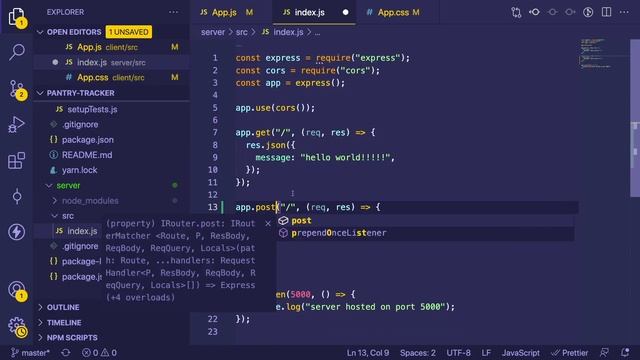This screenshot has height=360, width=640.
Task: Open notifications bell in status bar
Action: click(625, 353)
